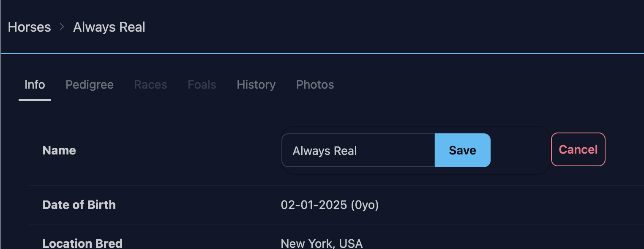This screenshot has width=644, height=249.
Task: Click the Name field label
Action: coord(59,151)
